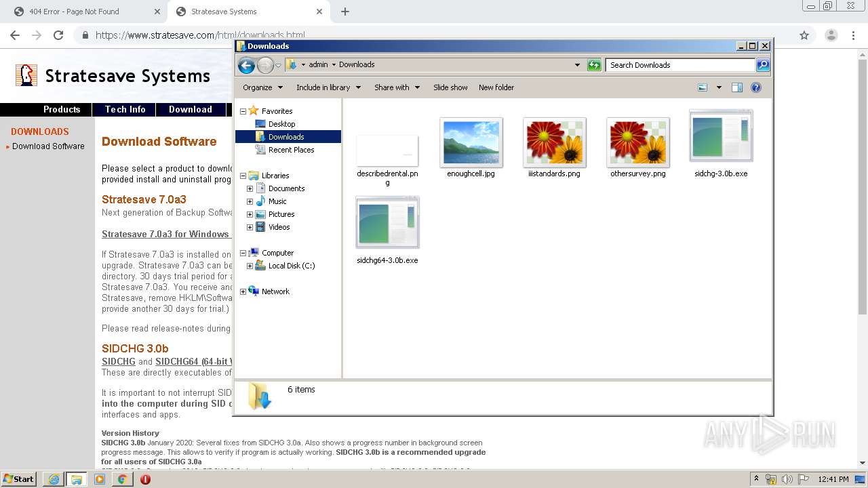Open the Share with menu
The width and height of the screenshot is (868, 488).
[397, 87]
